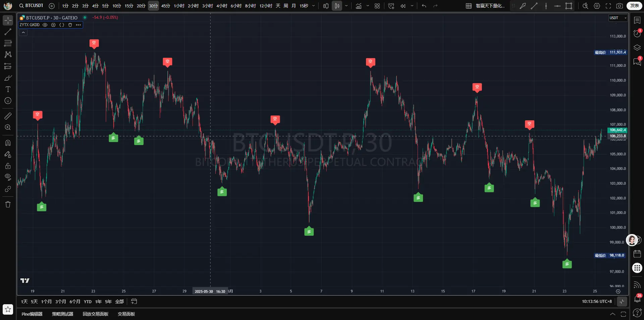Open the quick search icon
Viewport: 644px width, 320px height.
coord(585,6)
